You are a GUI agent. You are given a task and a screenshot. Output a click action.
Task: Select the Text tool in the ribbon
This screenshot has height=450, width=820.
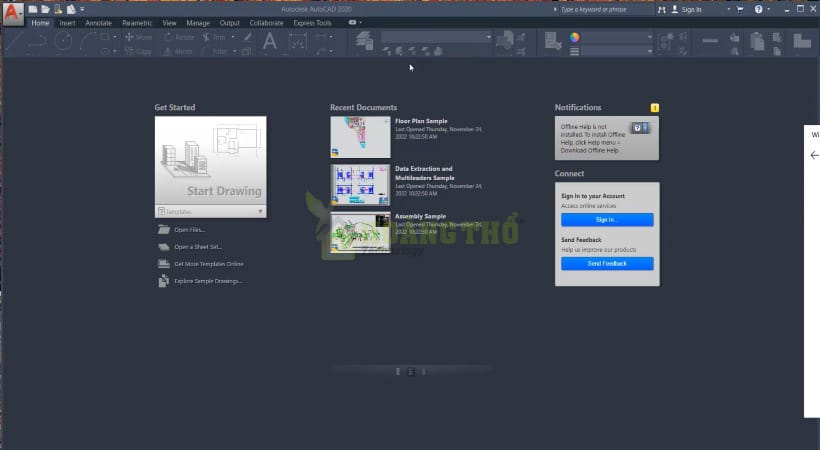point(269,40)
